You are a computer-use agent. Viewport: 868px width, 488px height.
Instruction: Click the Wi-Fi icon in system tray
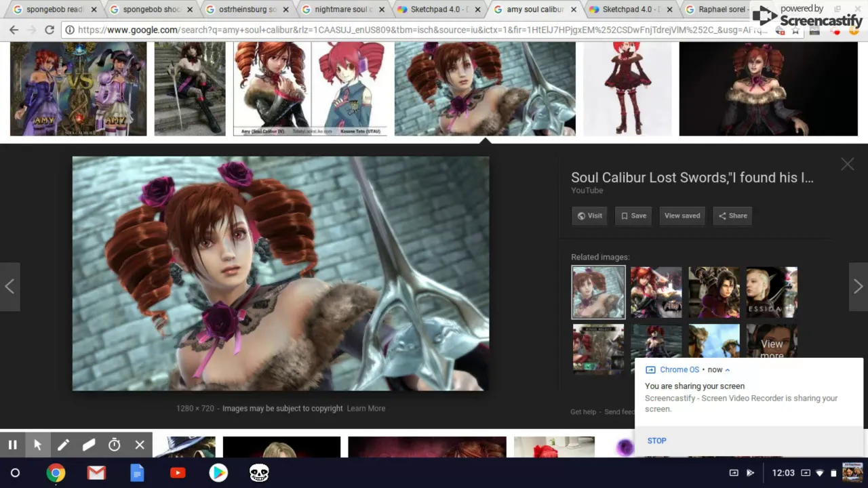820,473
